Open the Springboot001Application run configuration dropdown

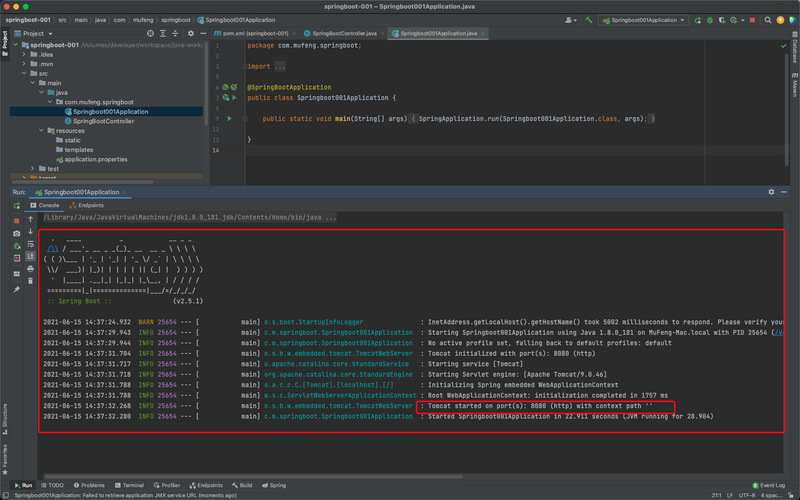click(643, 20)
